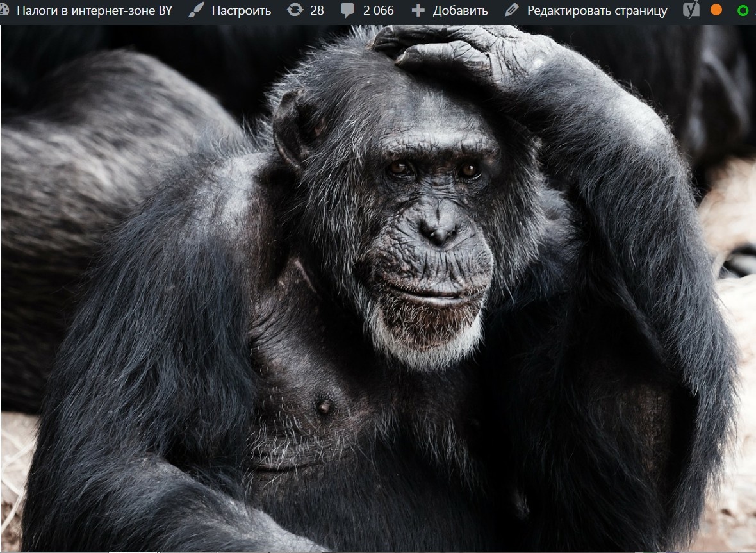
Task: Open the 2 066 comments count
Action: coord(378,11)
